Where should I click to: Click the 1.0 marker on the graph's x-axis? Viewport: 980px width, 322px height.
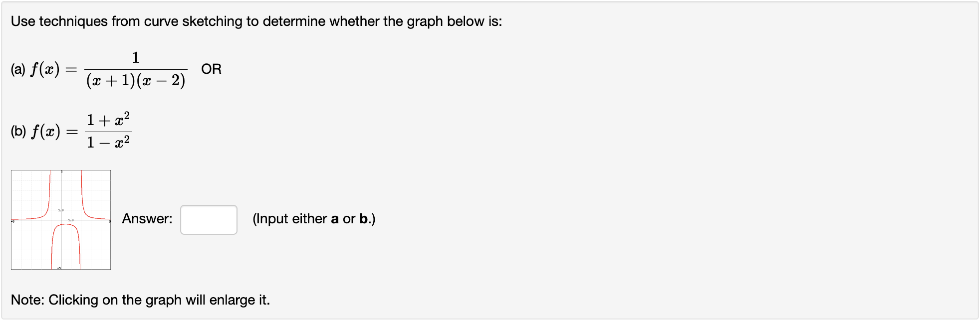tap(70, 220)
